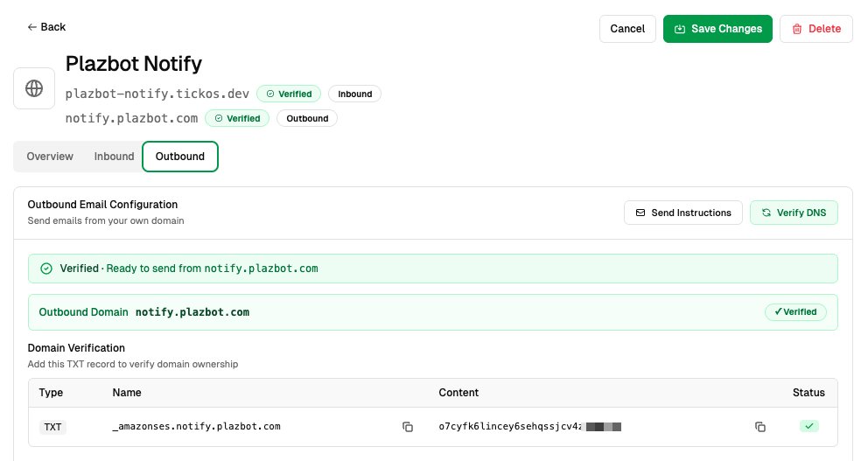This screenshot has height=461, width=868.
Task: Switch to the Overview tab
Action: tap(50, 157)
